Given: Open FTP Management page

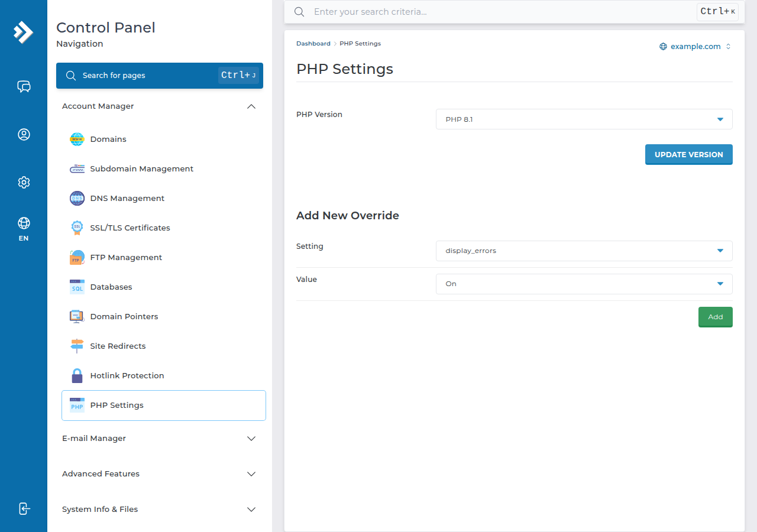Looking at the screenshot, I should (x=164, y=258).
